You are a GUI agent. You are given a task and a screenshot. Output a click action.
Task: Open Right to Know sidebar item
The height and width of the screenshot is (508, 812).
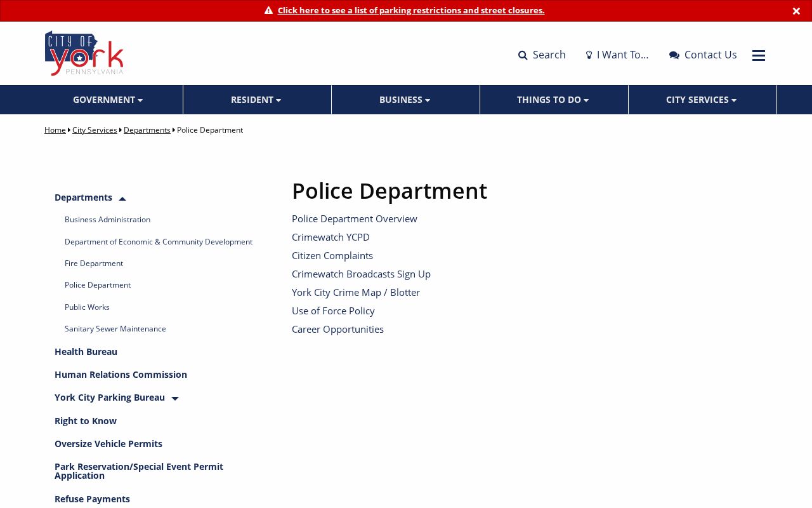point(86,421)
